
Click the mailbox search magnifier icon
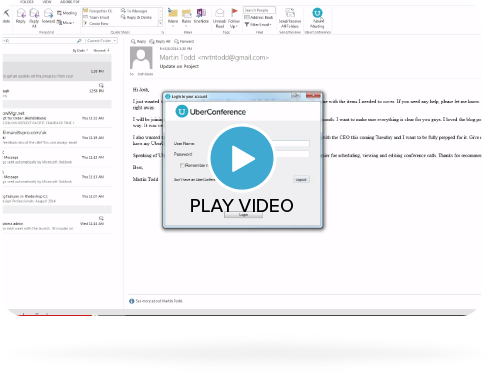(x=79, y=41)
